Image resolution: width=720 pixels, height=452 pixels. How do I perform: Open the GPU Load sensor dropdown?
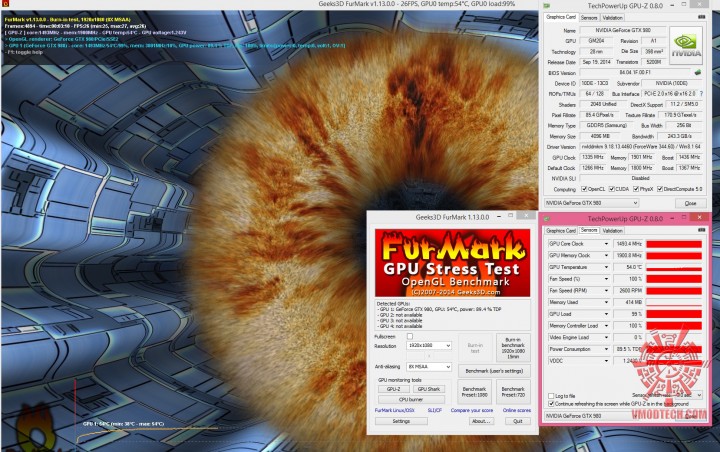click(x=606, y=314)
